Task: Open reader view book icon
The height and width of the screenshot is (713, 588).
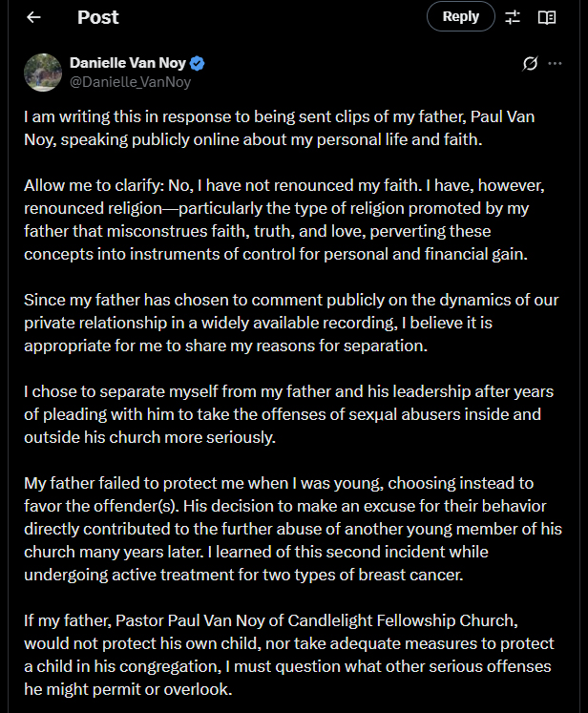Action: 547,17
